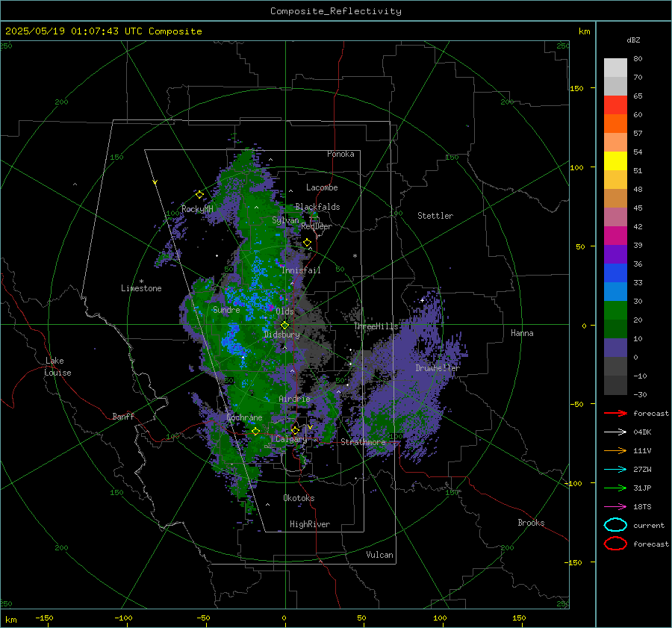Click the Ponoka city label
Screen dimensions: 672x628
click(340, 154)
